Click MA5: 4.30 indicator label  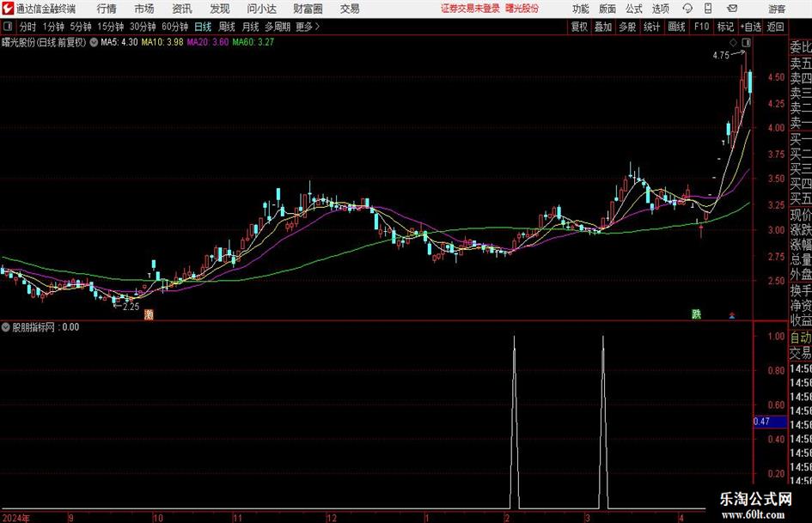click(x=119, y=42)
